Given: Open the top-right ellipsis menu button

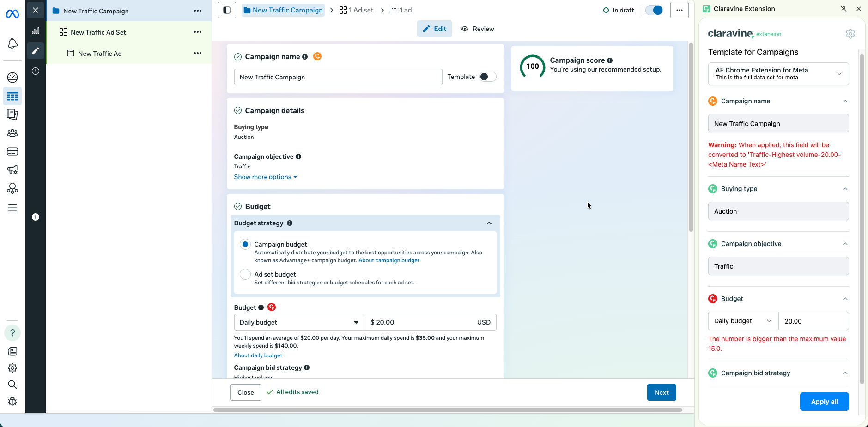Looking at the screenshot, I should pyautogui.click(x=680, y=10).
